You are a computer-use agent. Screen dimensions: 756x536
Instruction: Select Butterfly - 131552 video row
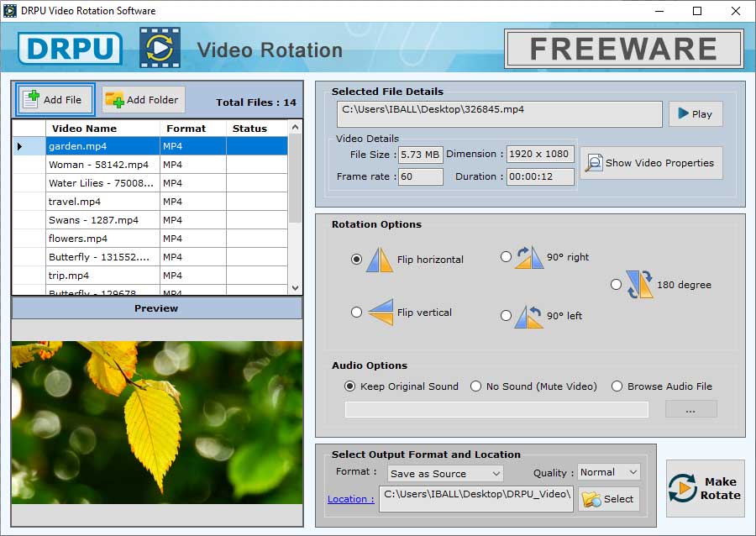[x=150, y=257]
